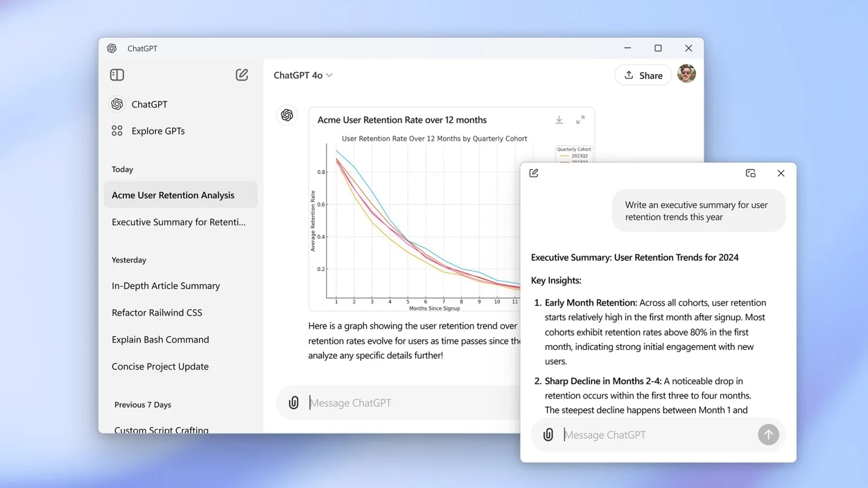The image size is (868, 488).
Task: Click 'Acme User Retention Rate over 12 months' title
Action: click(x=402, y=120)
